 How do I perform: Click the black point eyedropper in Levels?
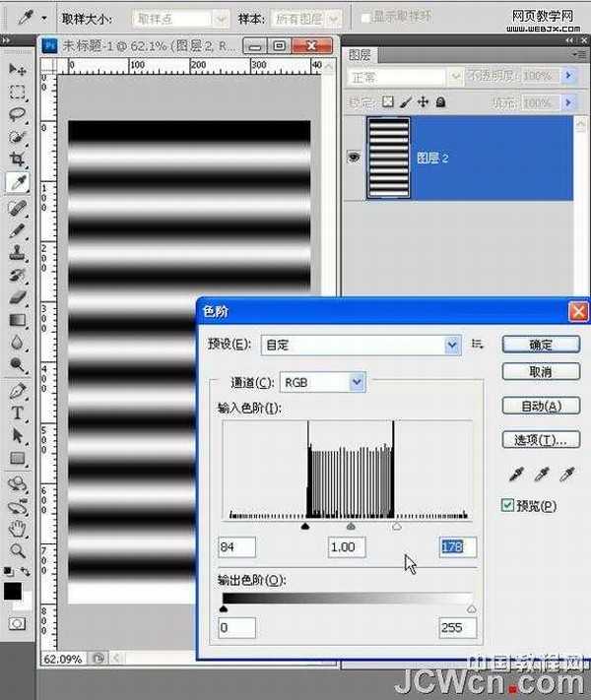pyautogui.click(x=515, y=476)
